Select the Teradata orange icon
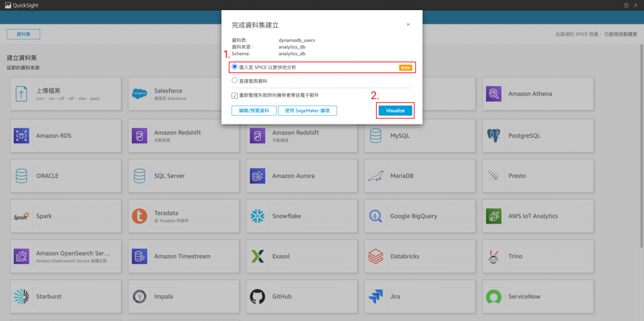Viewport: 644px width, 321px height. (139, 216)
